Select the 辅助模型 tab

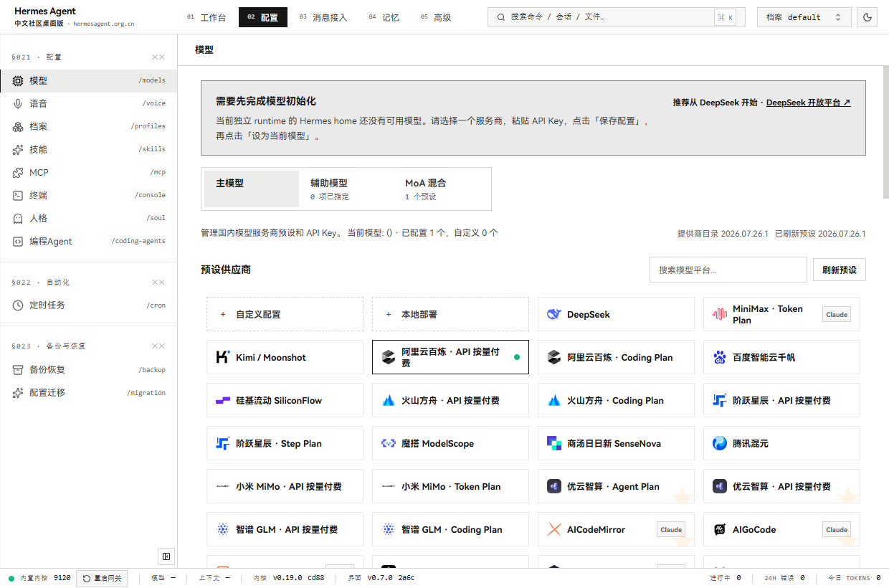[x=346, y=189]
